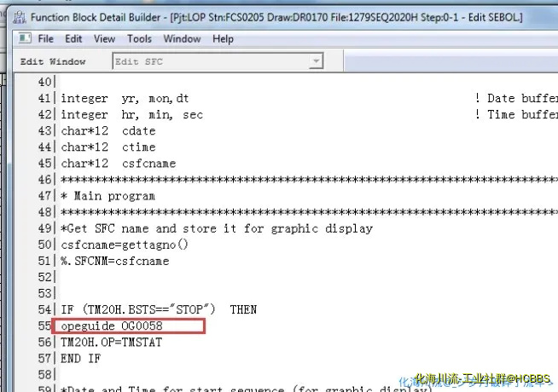The width and height of the screenshot is (558, 392).
Task: Click the Get SFC name comment line
Action: point(217,228)
